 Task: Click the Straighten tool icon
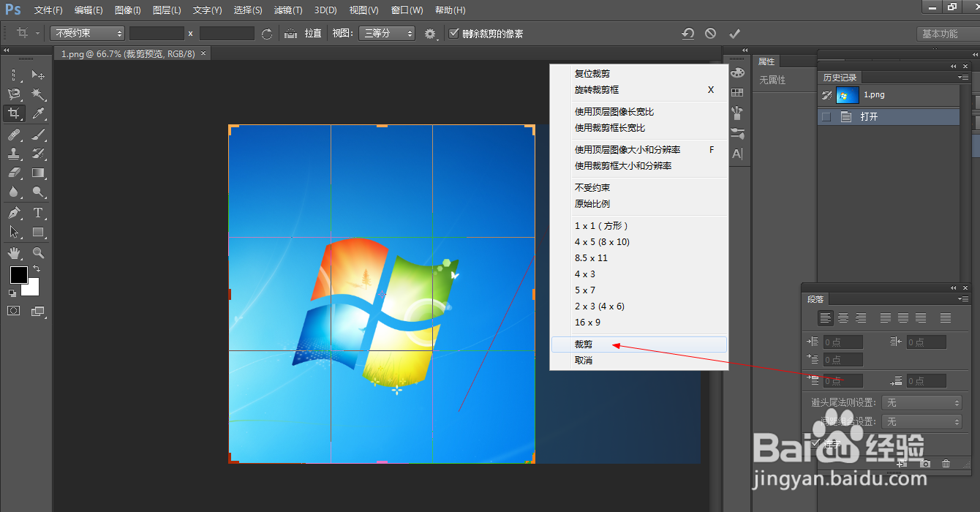point(290,34)
